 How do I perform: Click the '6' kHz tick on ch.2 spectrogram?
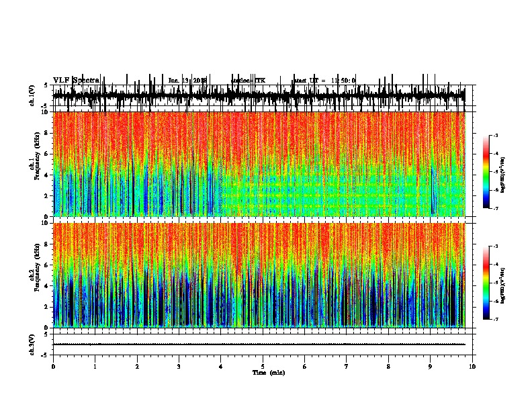pyautogui.click(x=47, y=265)
